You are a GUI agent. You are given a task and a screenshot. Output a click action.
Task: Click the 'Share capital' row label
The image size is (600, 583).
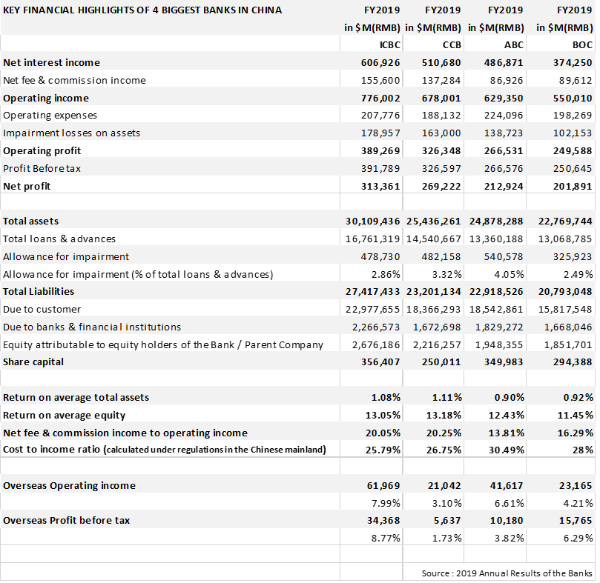pos(33,362)
